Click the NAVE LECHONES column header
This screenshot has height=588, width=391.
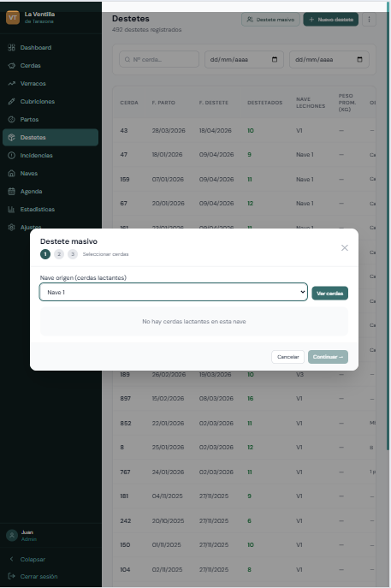tap(311, 103)
